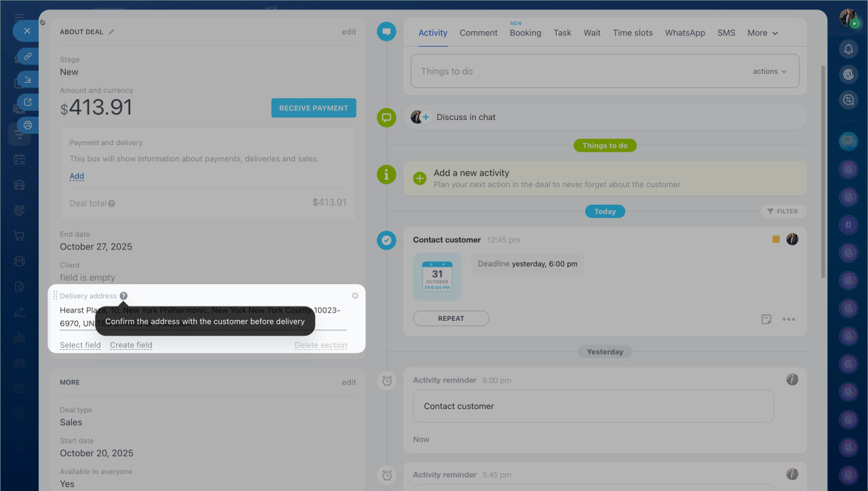
Task: Mark Contact customer activity as complete
Action: coord(387,239)
